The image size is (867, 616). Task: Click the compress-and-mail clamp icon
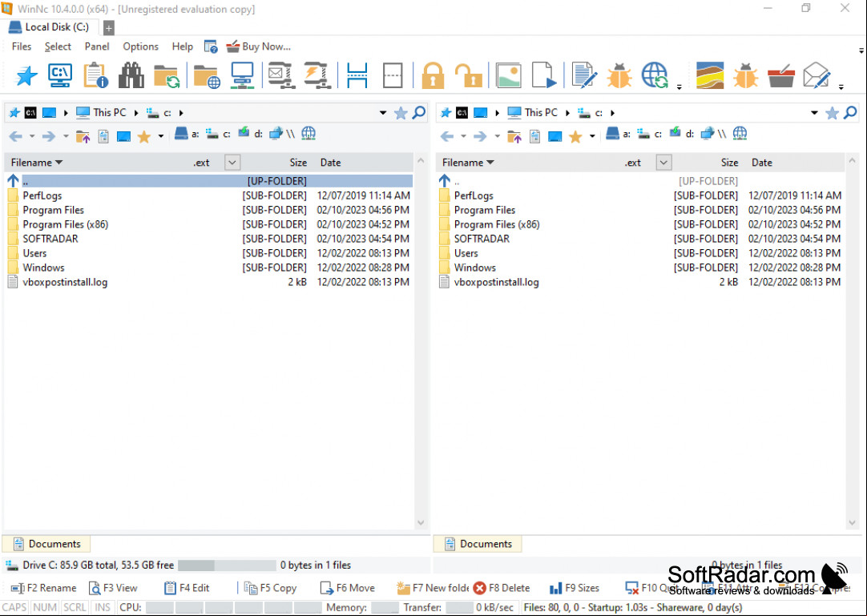281,75
